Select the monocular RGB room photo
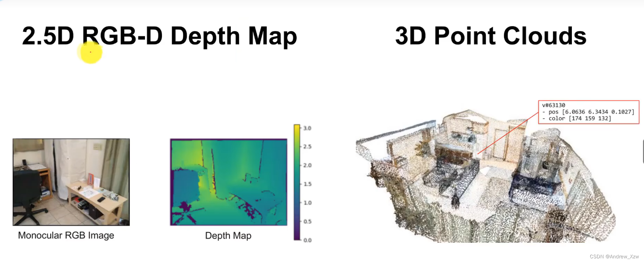 pyautogui.click(x=71, y=182)
